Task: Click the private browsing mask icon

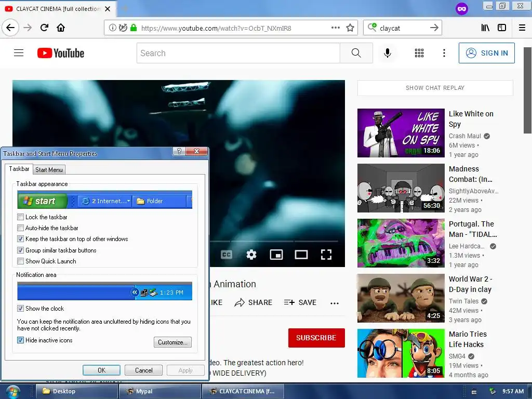Action: click(461, 9)
